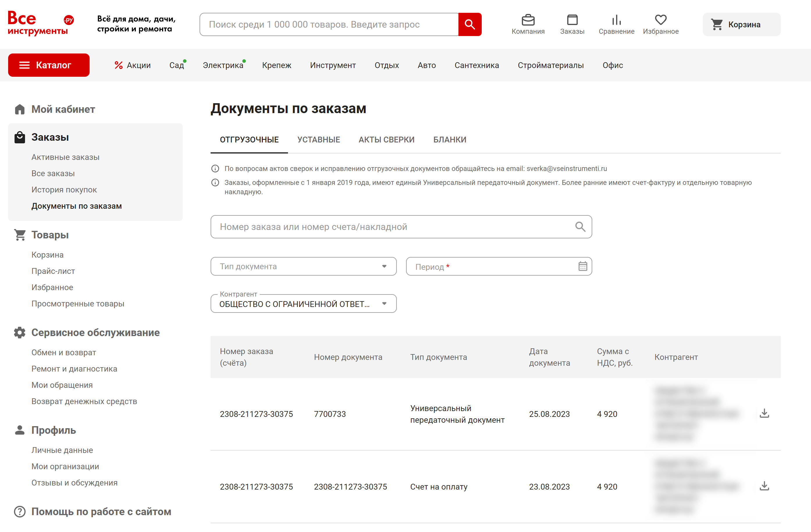
Task: Download the Счет на оплату document
Action: [x=764, y=486]
